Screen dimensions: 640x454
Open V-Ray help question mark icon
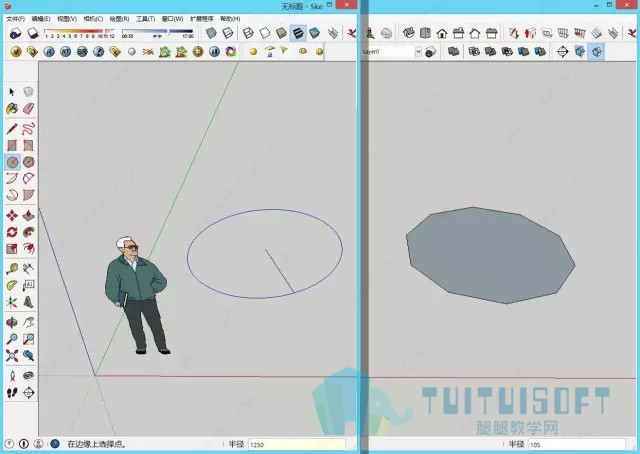pos(98,52)
